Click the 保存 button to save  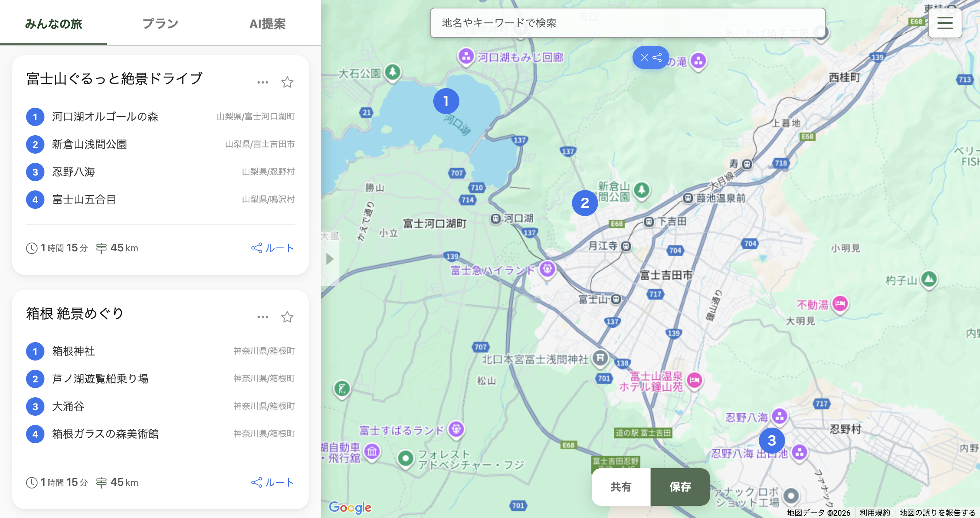tap(680, 487)
